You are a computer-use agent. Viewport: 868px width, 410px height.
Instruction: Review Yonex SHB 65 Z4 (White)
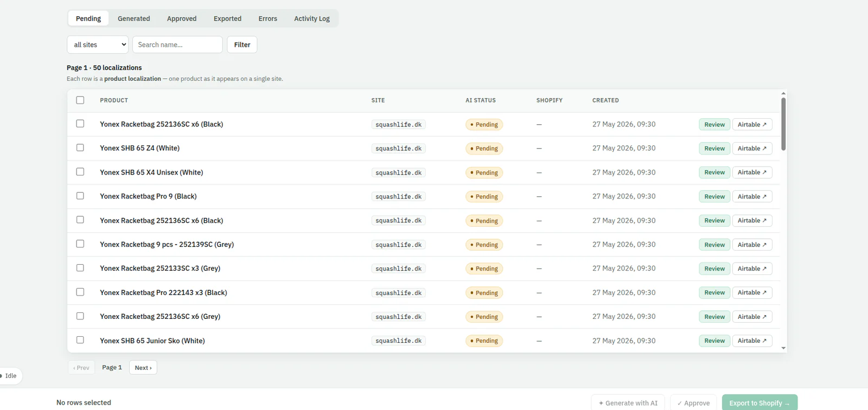[714, 149]
